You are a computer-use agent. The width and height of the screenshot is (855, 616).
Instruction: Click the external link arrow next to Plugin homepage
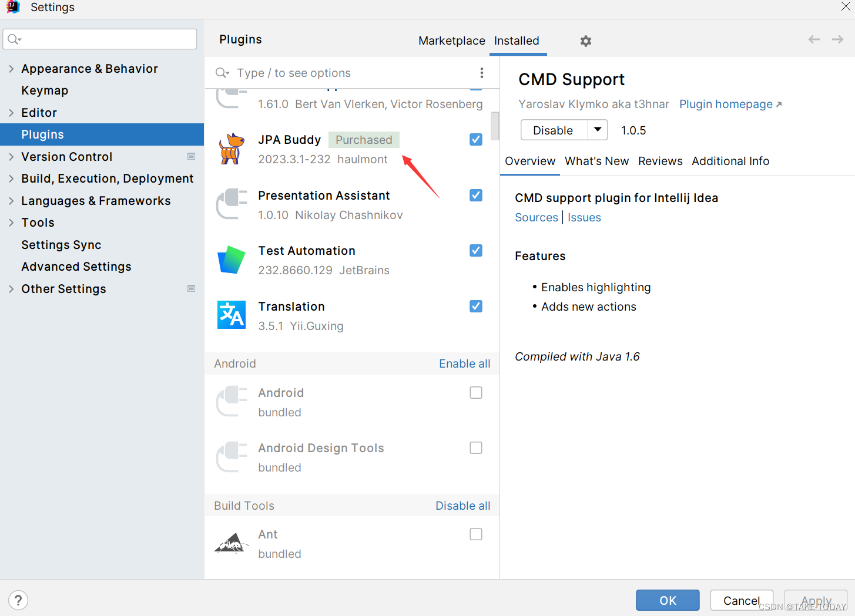coord(779,105)
